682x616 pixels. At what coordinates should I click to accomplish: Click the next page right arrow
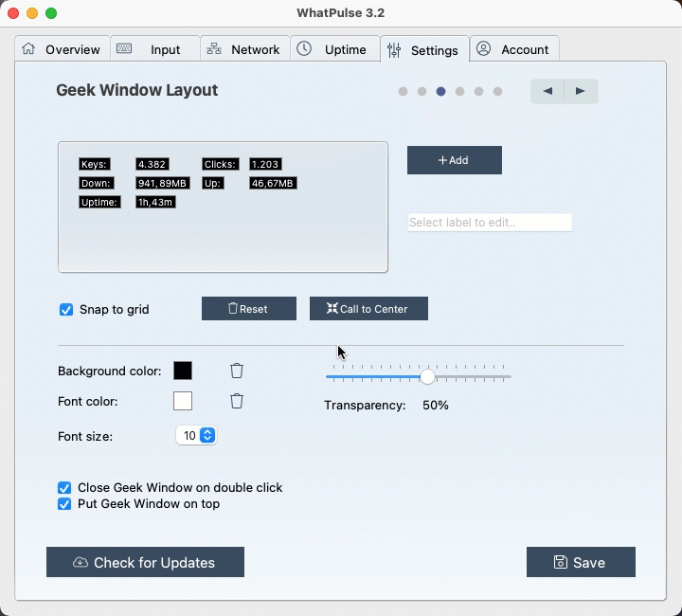click(x=581, y=91)
